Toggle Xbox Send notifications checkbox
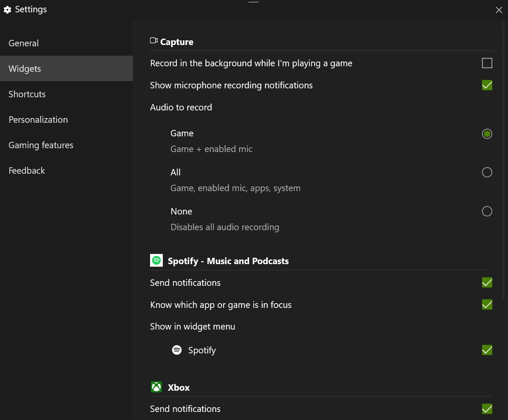The height and width of the screenshot is (420, 508). (487, 409)
